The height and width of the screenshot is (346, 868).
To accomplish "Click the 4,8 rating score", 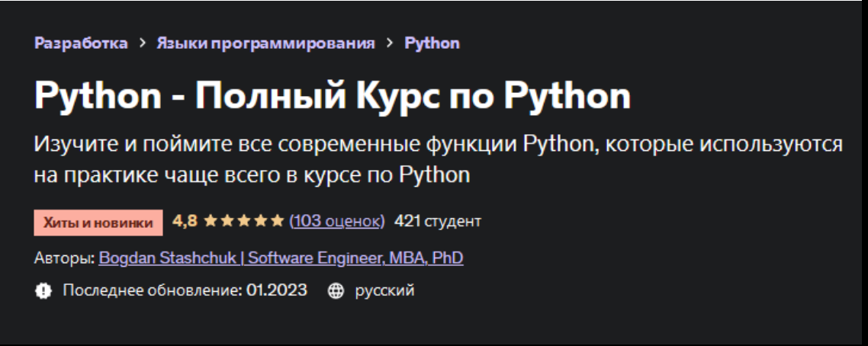I will click(184, 222).
